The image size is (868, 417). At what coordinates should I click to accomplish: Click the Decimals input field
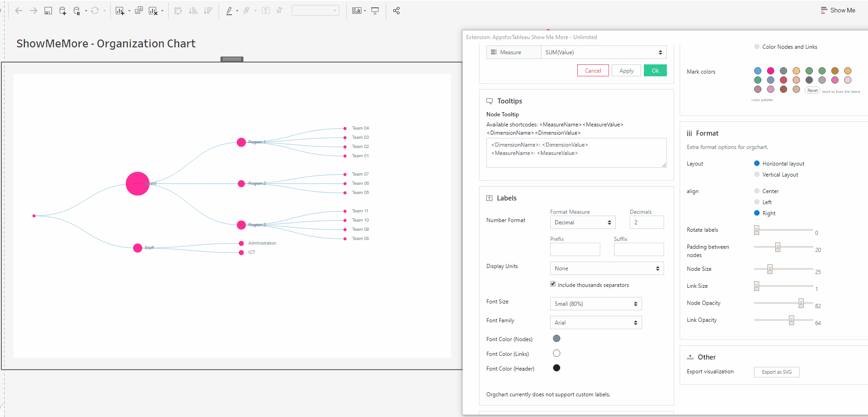[x=647, y=223]
